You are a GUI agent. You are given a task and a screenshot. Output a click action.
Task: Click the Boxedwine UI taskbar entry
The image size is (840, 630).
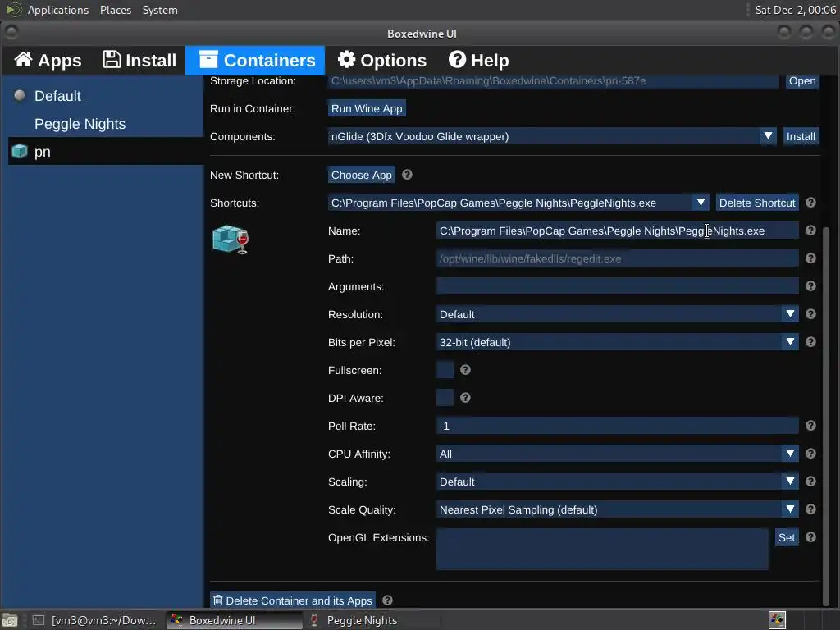[234, 620]
